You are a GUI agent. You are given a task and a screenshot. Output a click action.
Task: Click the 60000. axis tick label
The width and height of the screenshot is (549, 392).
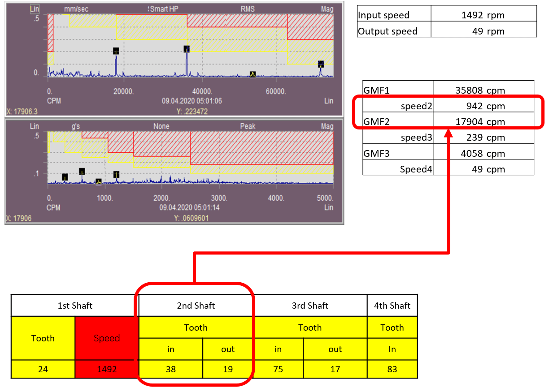pyautogui.click(x=276, y=91)
